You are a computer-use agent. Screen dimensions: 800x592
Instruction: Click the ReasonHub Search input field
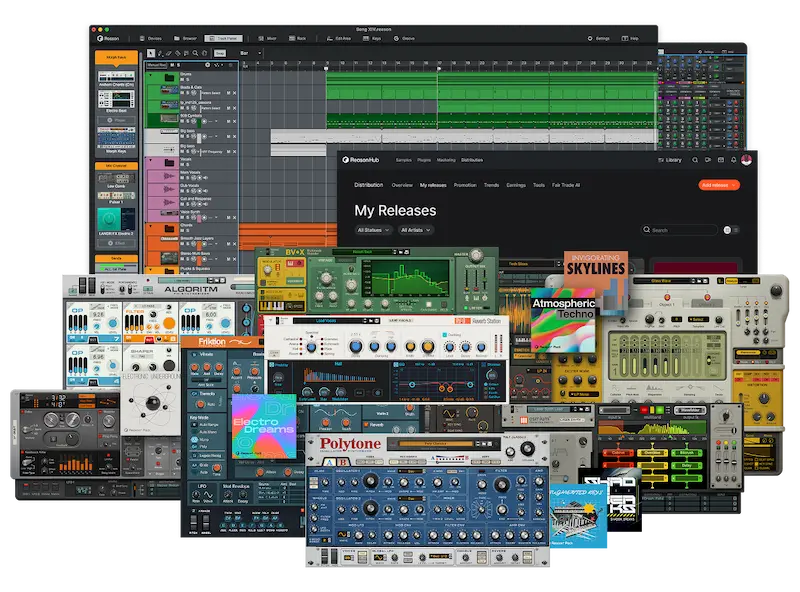679,230
